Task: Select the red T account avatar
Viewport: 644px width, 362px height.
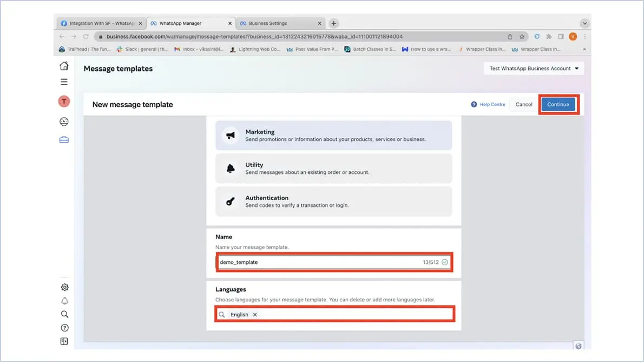Action: (64, 101)
